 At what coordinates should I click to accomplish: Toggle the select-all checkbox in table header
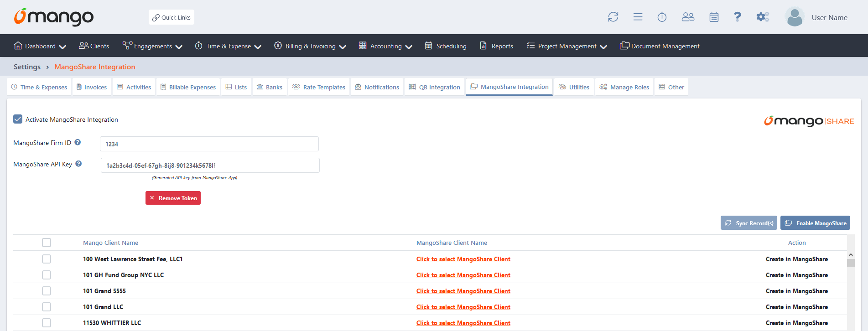47,243
